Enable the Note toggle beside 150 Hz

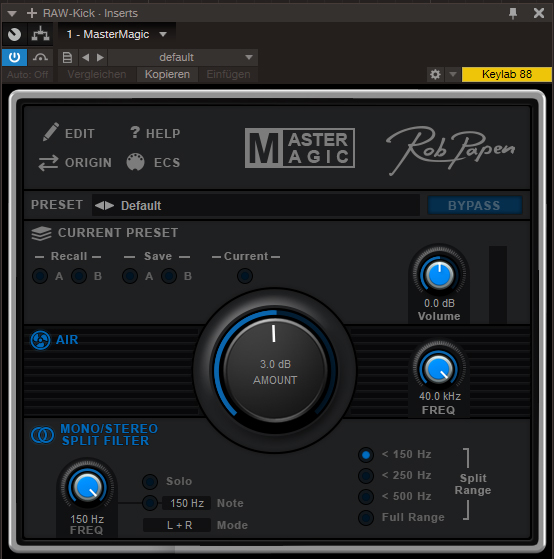click(x=150, y=503)
